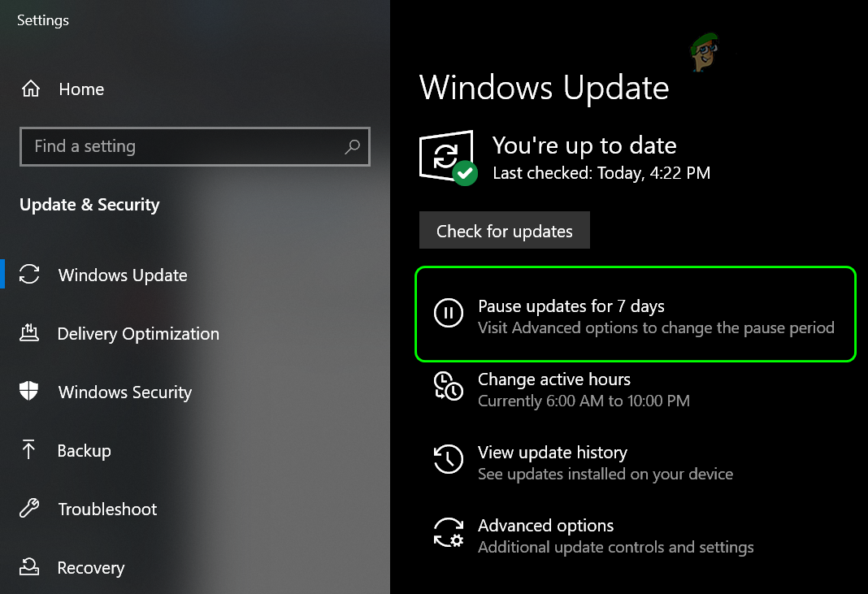
Task: Click the Delivery Optimization icon
Action: [29, 332]
